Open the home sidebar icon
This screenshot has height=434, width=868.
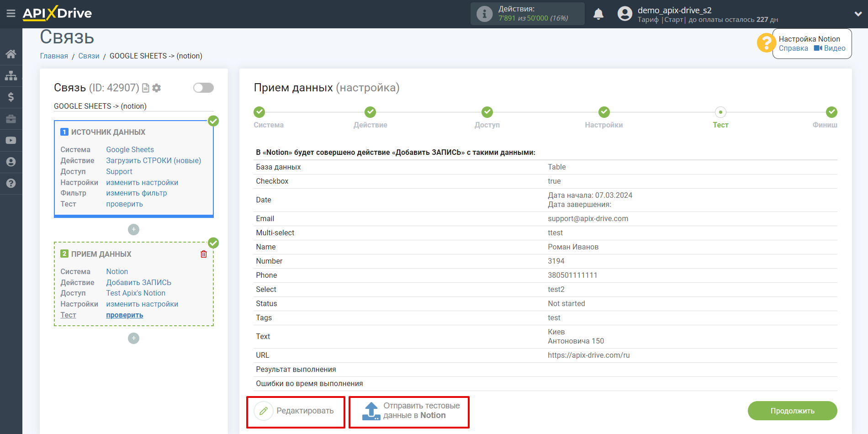[x=11, y=54]
